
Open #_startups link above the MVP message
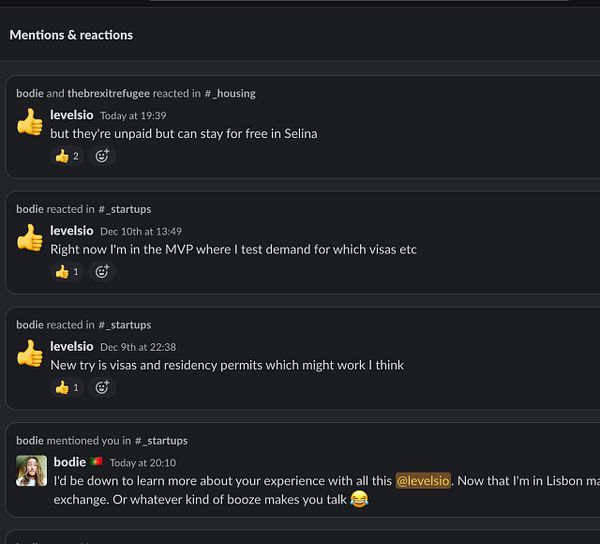pyautogui.click(x=125, y=209)
